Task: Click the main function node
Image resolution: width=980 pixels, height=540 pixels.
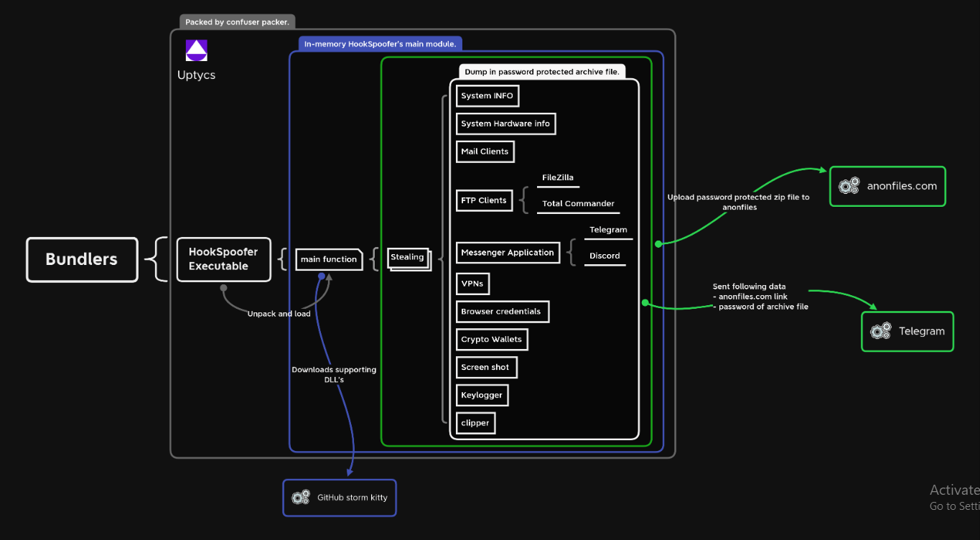Action: [329, 259]
